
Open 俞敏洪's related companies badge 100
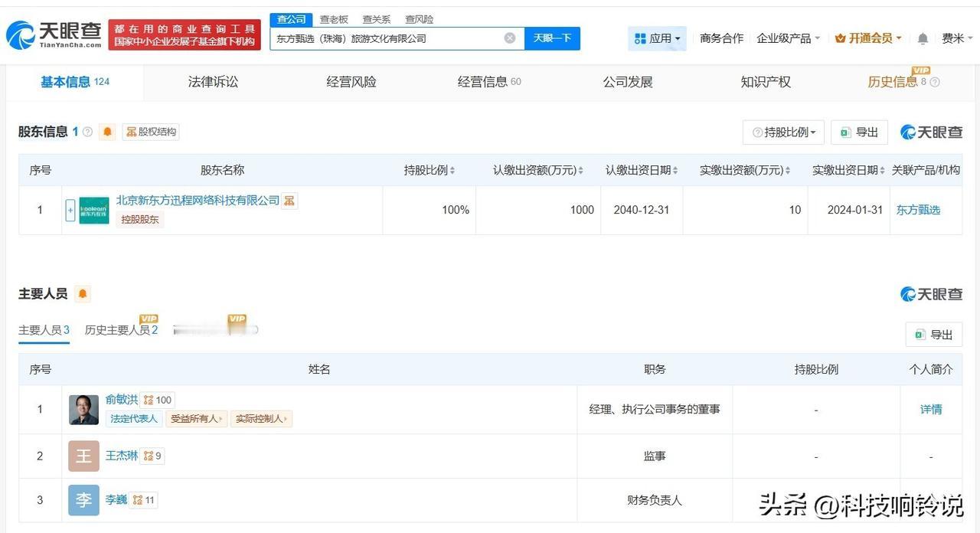pos(158,400)
